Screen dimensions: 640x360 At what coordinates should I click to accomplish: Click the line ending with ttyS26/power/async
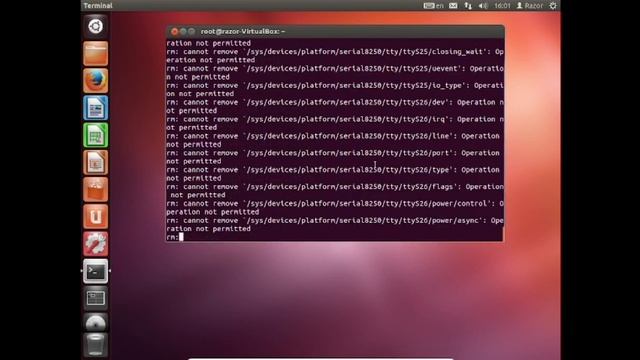click(x=335, y=220)
